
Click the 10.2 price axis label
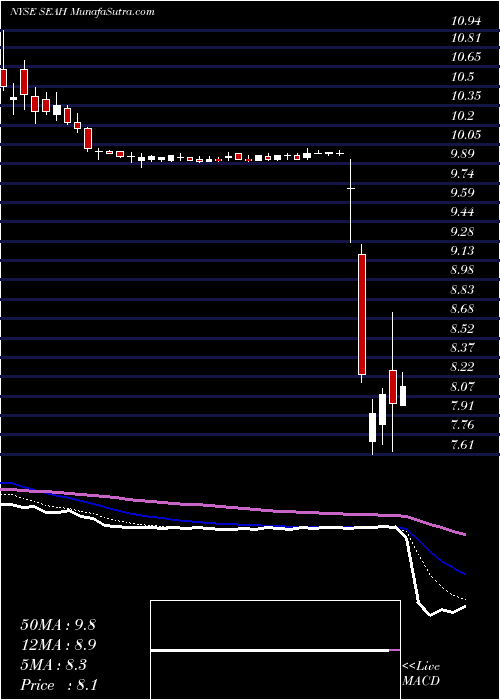462,115
